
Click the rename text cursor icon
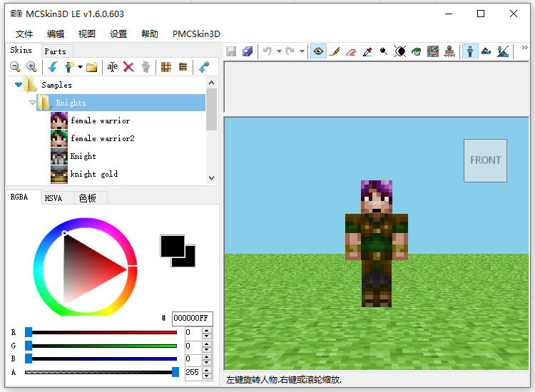112,67
